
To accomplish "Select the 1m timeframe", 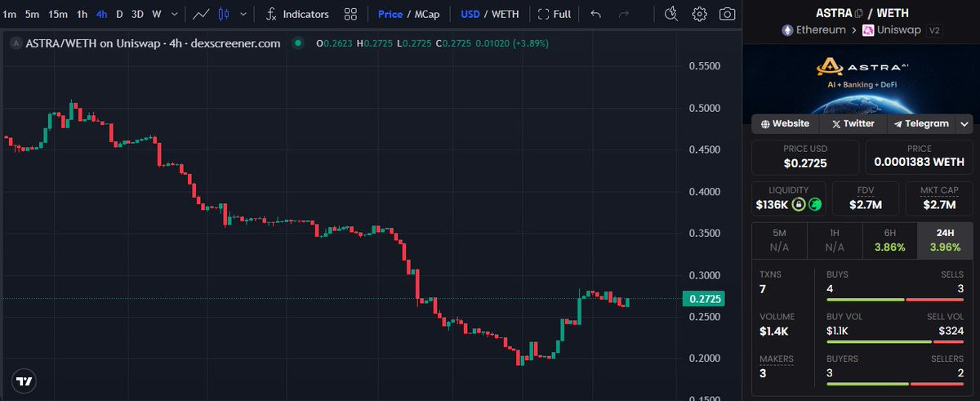I will point(10,14).
